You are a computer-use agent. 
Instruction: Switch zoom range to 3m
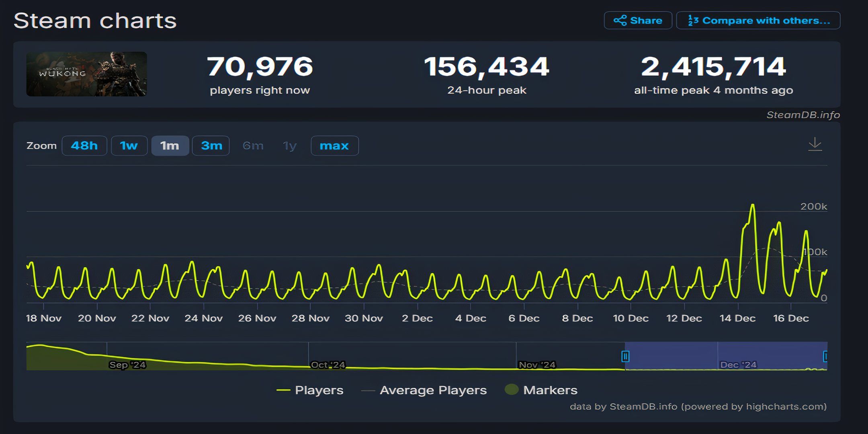[211, 145]
